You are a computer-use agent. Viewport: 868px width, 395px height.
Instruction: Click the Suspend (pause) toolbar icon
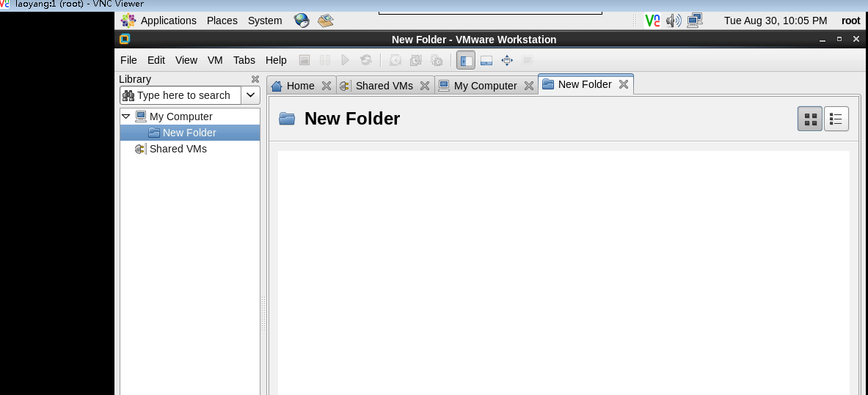tap(325, 60)
